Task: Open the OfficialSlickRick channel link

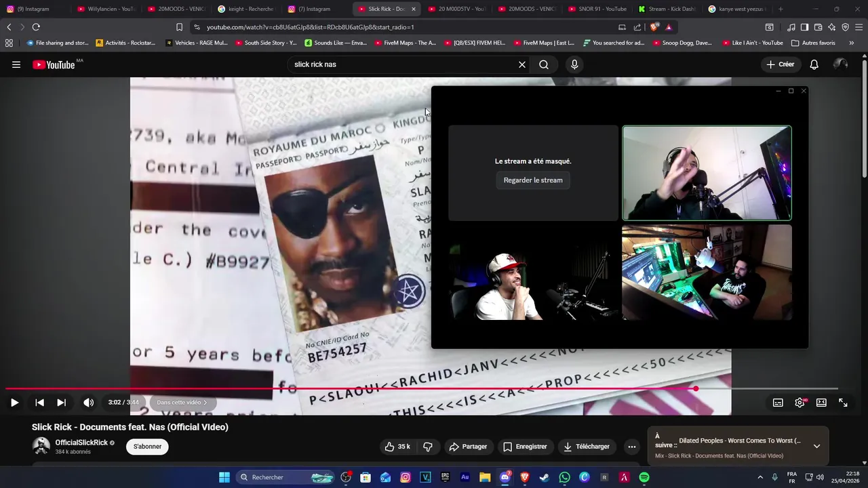Action: [x=81, y=443]
